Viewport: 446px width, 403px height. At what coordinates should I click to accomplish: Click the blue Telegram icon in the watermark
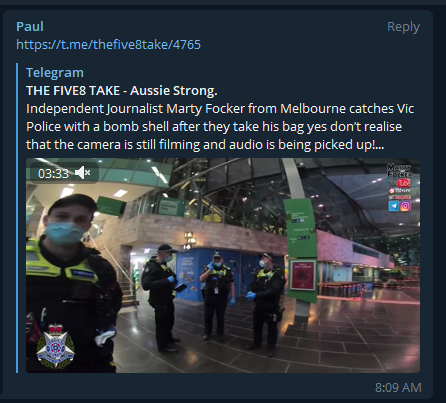pyautogui.click(x=394, y=206)
